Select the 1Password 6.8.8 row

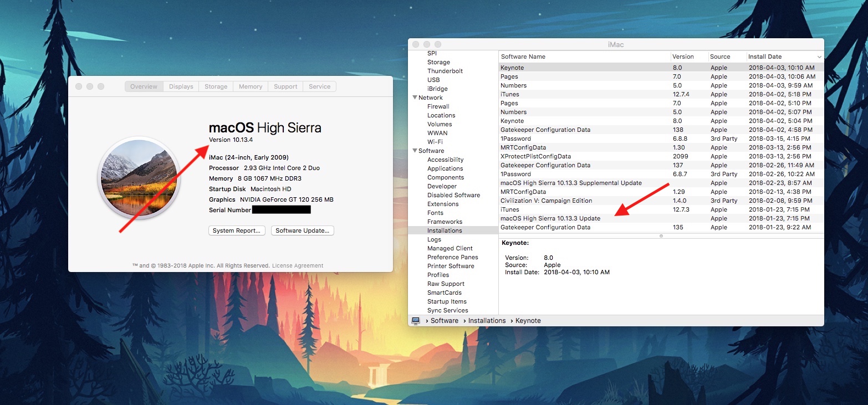click(x=661, y=139)
